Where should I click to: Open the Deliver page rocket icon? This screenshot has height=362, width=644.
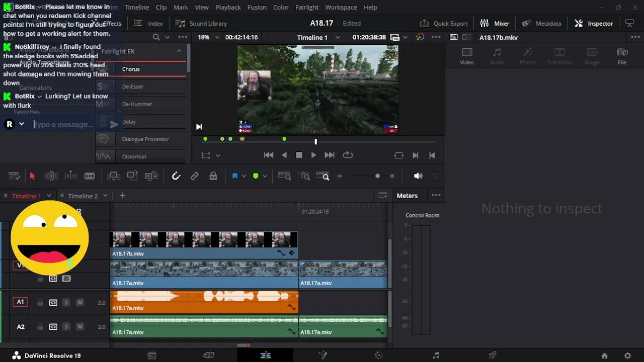point(493,355)
